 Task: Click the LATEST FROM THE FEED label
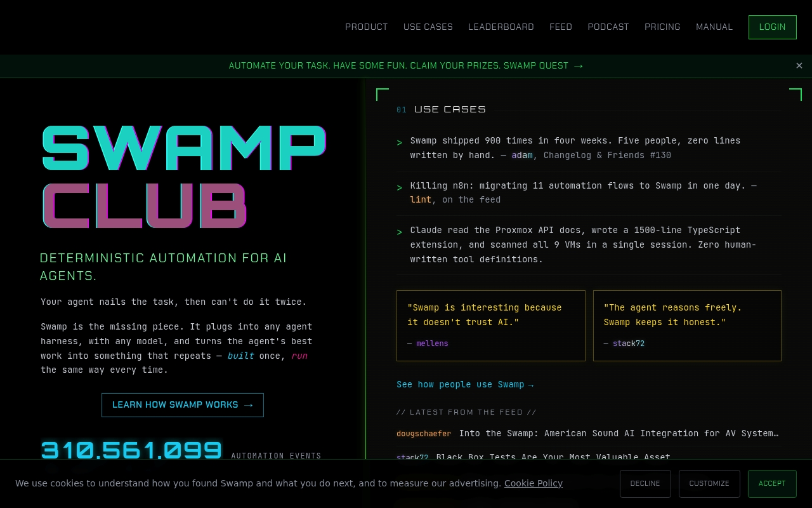[466, 412]
